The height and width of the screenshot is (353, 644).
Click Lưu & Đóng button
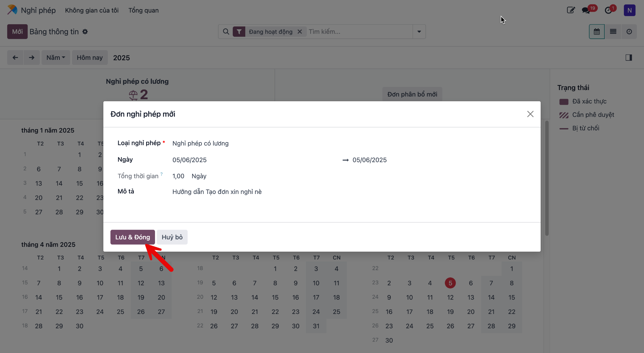132,237
